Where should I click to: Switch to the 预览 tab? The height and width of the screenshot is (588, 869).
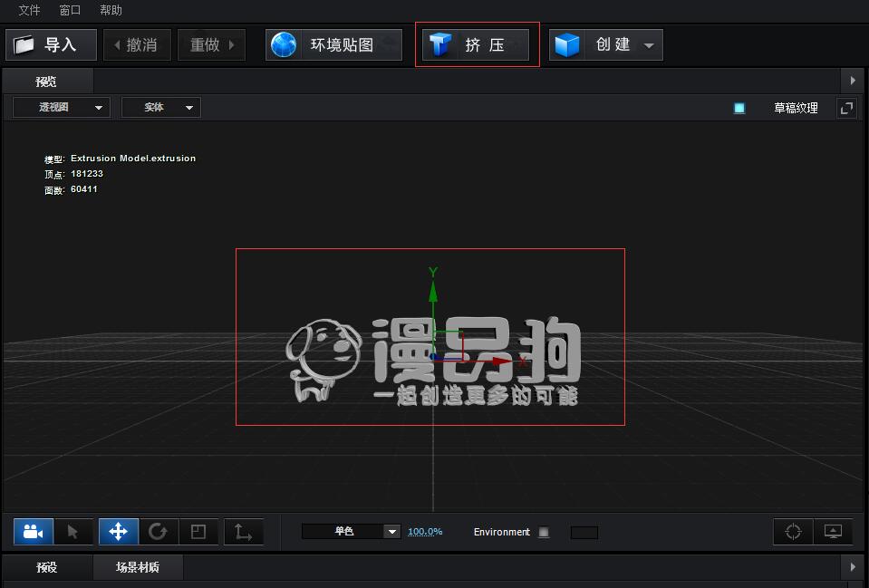point(46,82)
